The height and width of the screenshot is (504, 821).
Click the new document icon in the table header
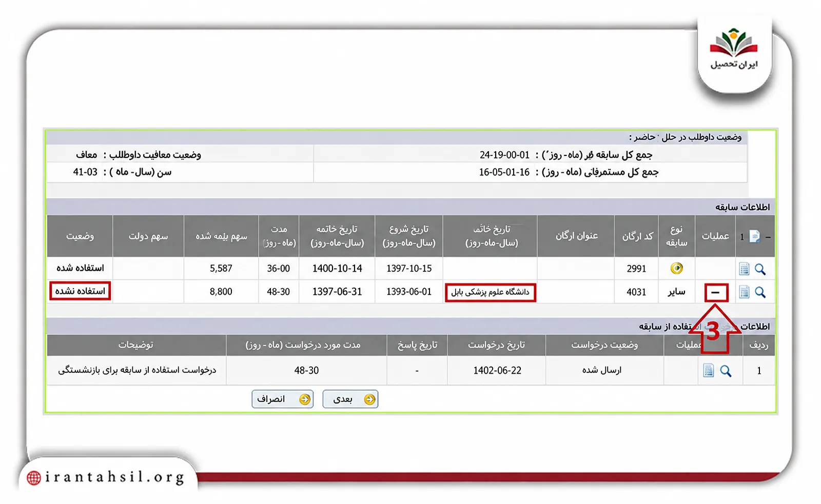(x=754, y=236)
